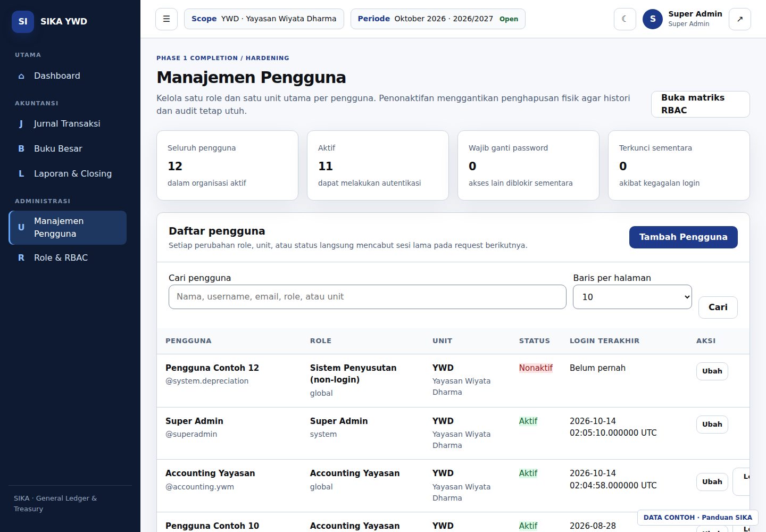This screenshot has width=766, height=532.
Task: Go to Laporan & Closing
Action: coord(68,173)
